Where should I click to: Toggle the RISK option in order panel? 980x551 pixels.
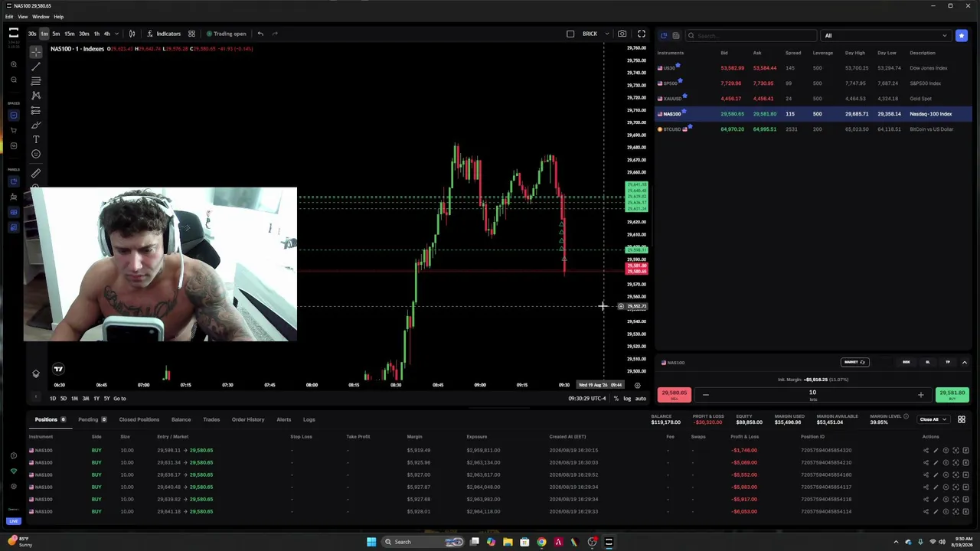[906, 362]
